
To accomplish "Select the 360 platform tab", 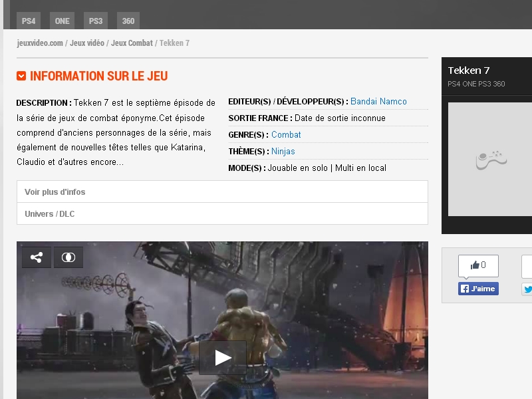I will [128, 21].
